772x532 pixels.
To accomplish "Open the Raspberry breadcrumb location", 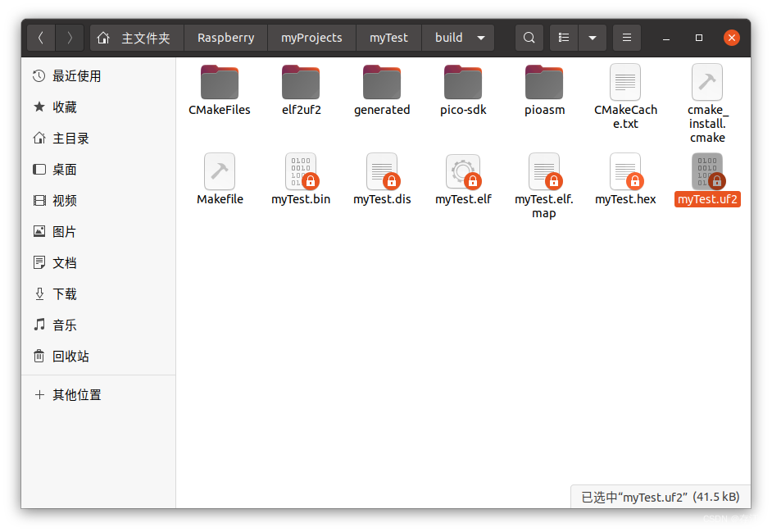I will pyautogui.click(x=225, y=37).
